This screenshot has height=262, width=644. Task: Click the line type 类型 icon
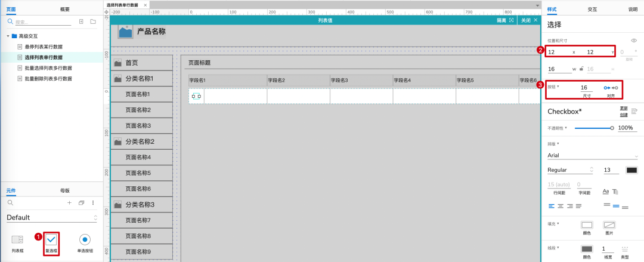625,249
